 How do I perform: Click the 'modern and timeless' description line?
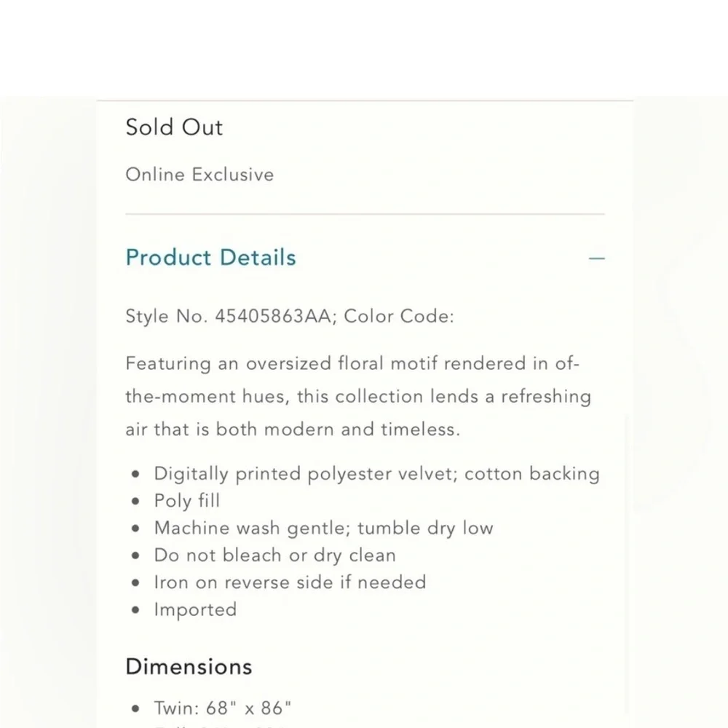293,430
